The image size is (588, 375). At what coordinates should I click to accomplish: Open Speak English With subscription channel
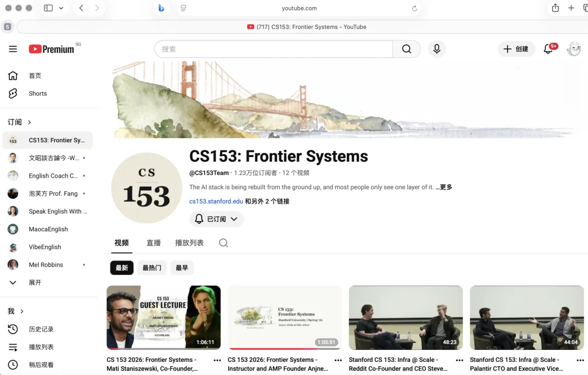coord(47,211)
